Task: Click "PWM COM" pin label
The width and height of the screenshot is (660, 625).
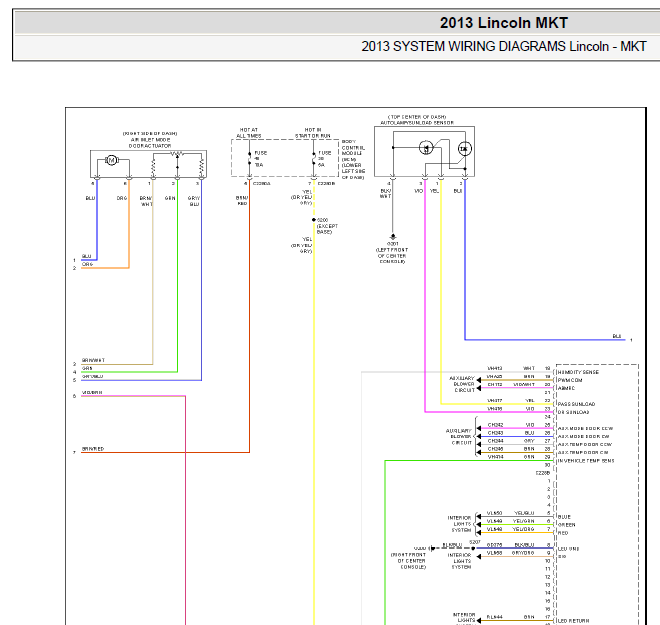Action: click(x=570, y=380)
